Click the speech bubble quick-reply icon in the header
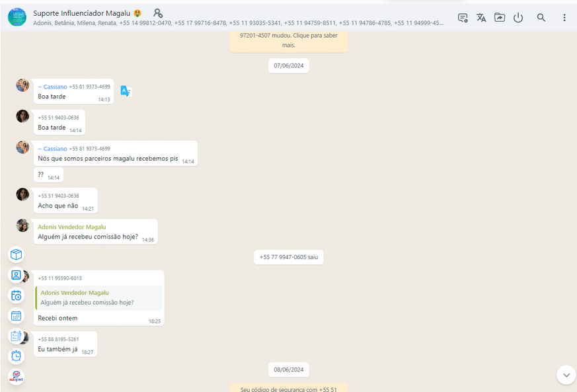This screenshot has height=392, width=577. (x=463, y=18)
